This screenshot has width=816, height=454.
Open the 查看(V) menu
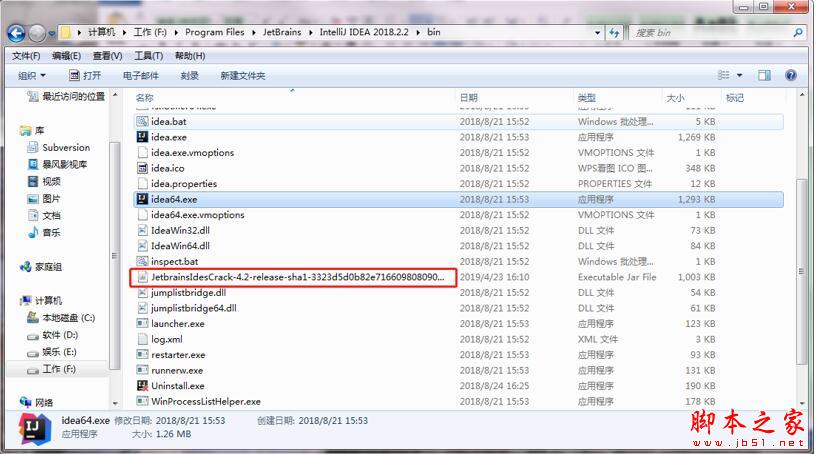tap(107, 56)
